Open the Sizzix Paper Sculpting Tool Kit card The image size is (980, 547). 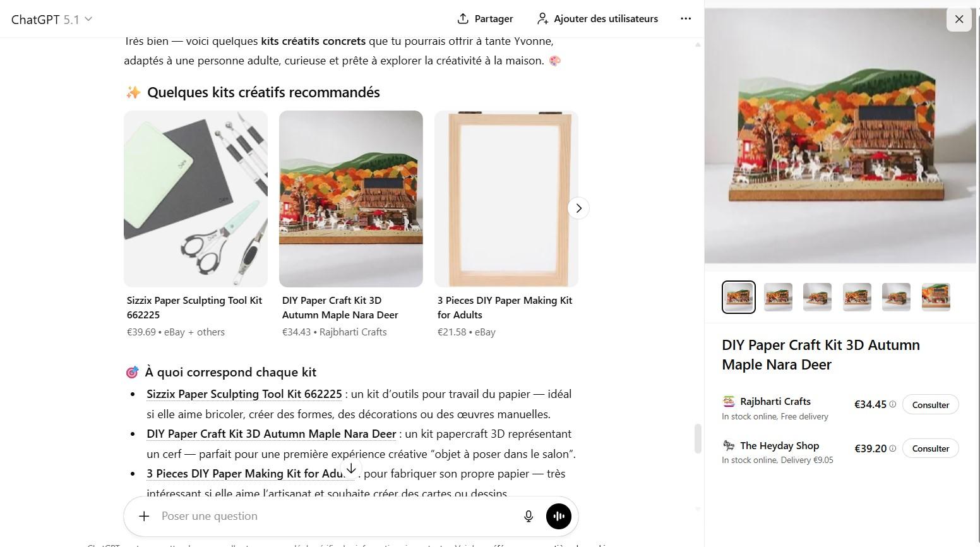195,199
